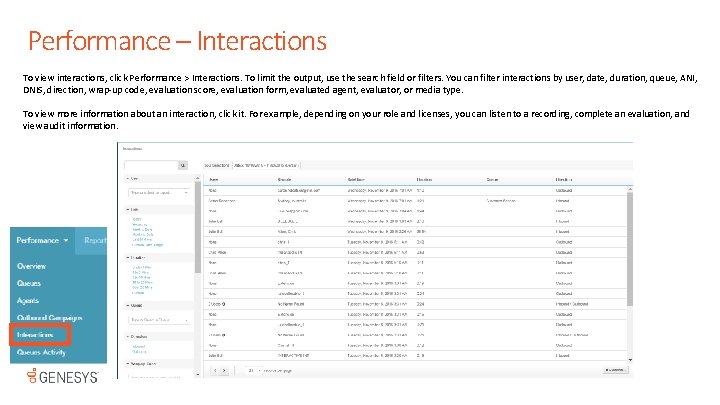Filter Duration by Over 30 Mins
The width and height of the screenshot is (720, 405).
142,287
